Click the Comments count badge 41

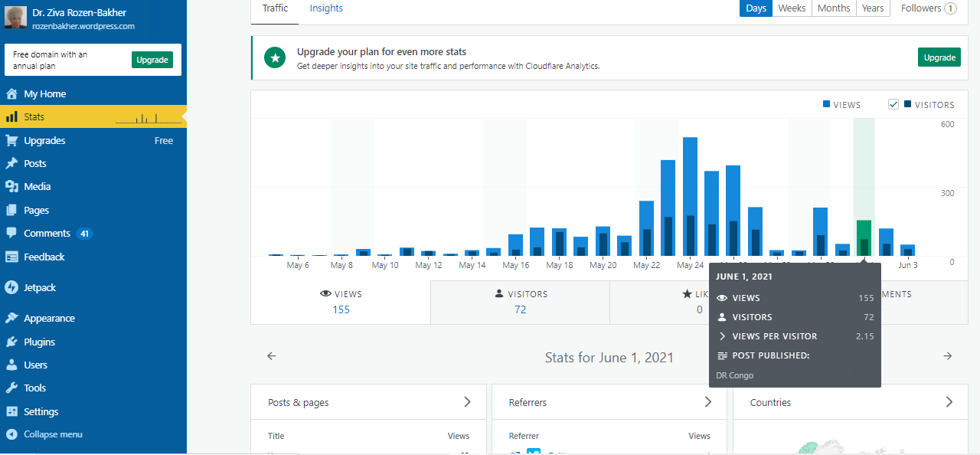point(84,234)
